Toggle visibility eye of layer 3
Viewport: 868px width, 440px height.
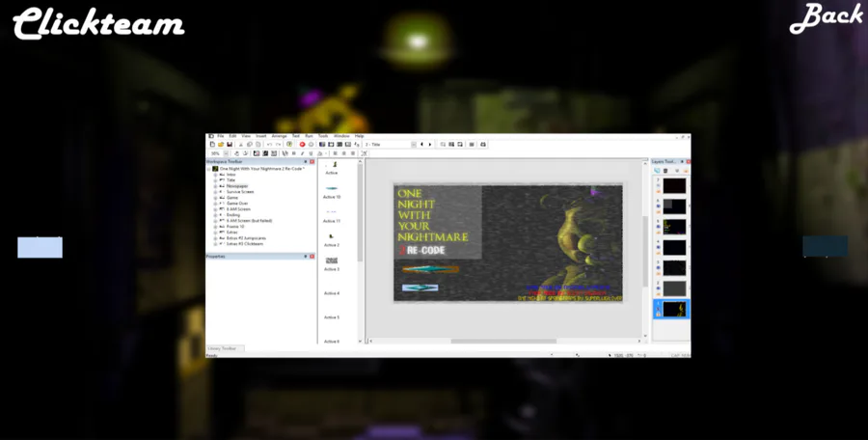[x=658, y=267]
